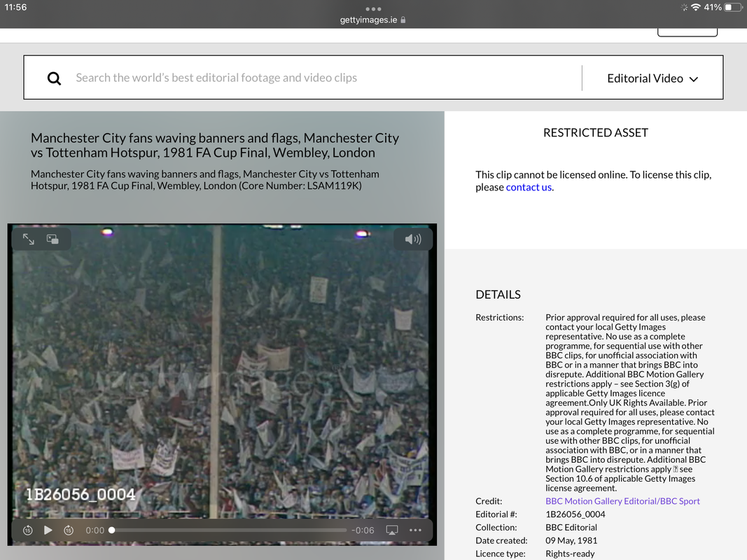The height and width of the screenshot is (560, 747).
Task: Click the partially visible button at top right
Action: pos(687,32)
